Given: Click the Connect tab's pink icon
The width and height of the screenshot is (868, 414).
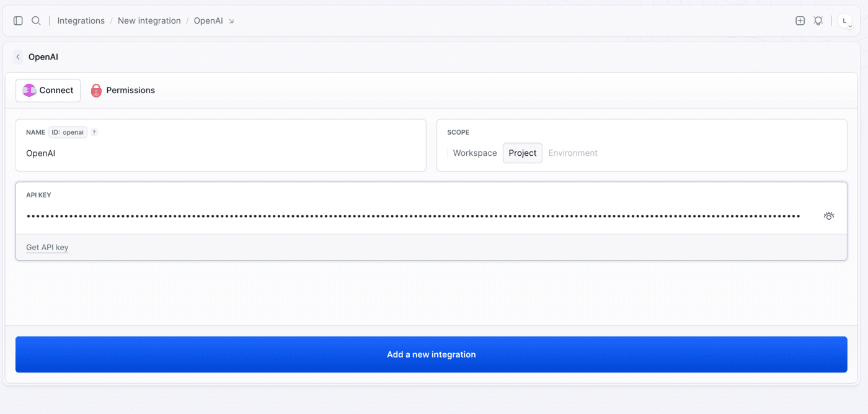Looking at the screenshot, I should pos(29,90).
